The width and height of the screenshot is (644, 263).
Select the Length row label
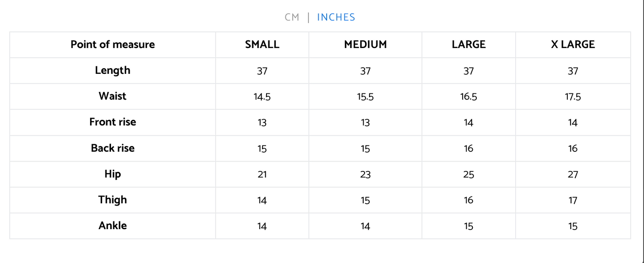(x=113, y=70)
